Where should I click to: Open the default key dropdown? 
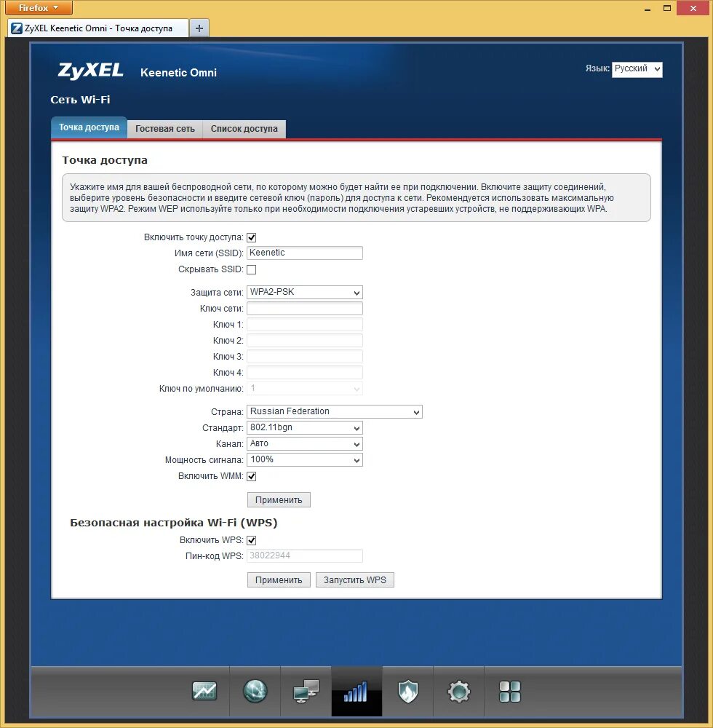(304, 389)
